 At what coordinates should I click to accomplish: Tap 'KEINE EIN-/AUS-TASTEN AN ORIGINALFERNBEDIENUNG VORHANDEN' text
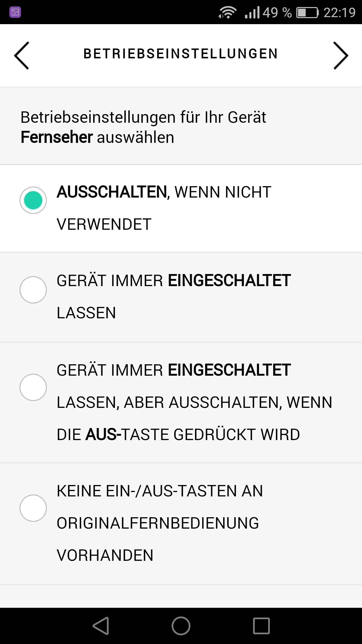[x=160, y=523]
